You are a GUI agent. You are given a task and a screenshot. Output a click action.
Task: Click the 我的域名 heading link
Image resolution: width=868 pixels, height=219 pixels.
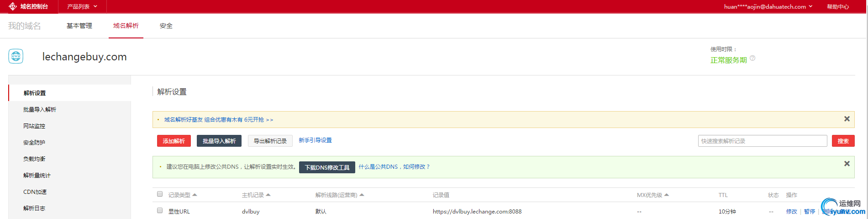[25, 26]
